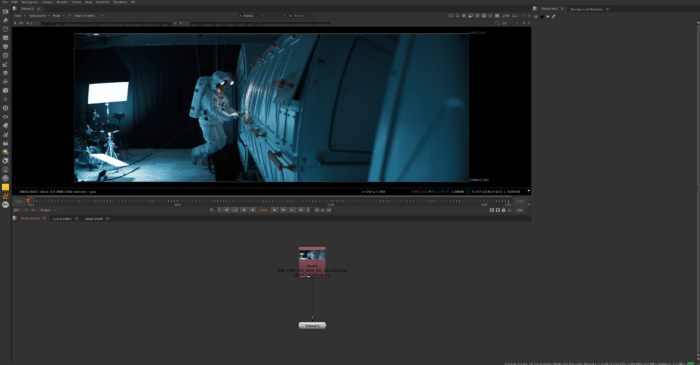Open the Channel nodes menu icon
Image resolution: width=700 pixels, height=365 pixels.
tap(5, 38)
